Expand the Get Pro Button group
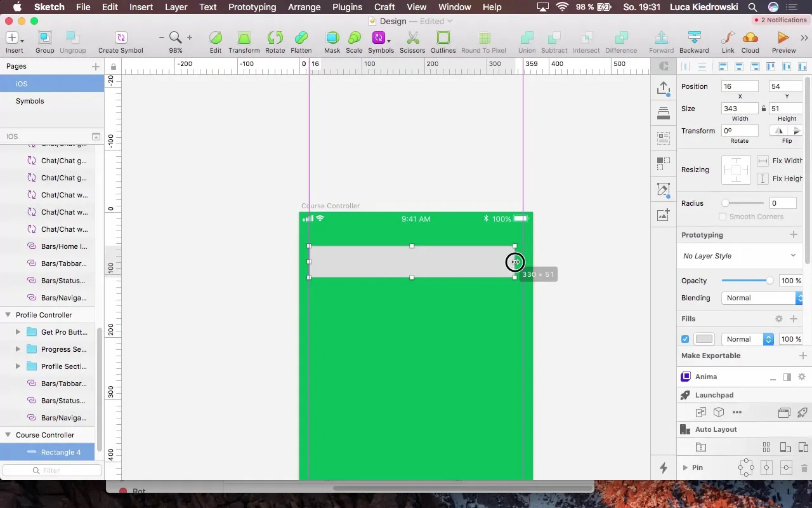 pyautogui.click(x=18, y=332)
